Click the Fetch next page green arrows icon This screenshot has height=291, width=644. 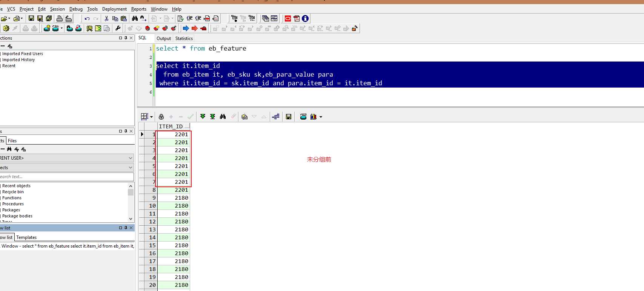click(x=203, y=117)
